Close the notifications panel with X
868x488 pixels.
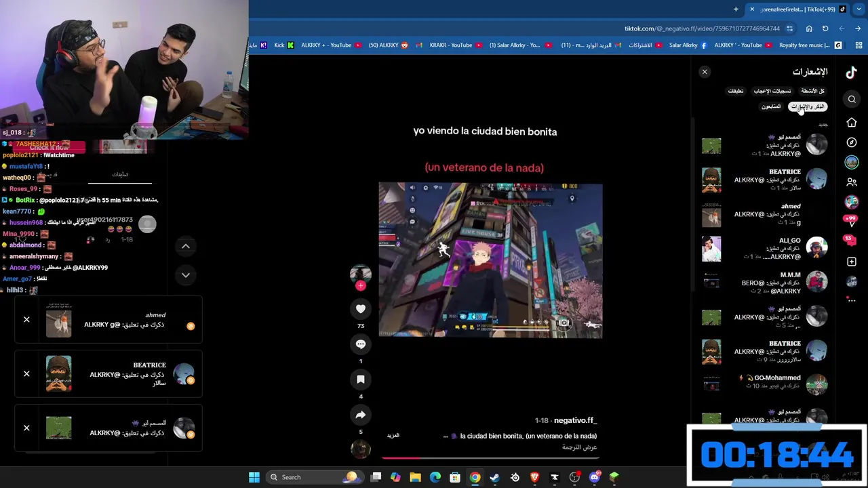(x=705, y=72)
